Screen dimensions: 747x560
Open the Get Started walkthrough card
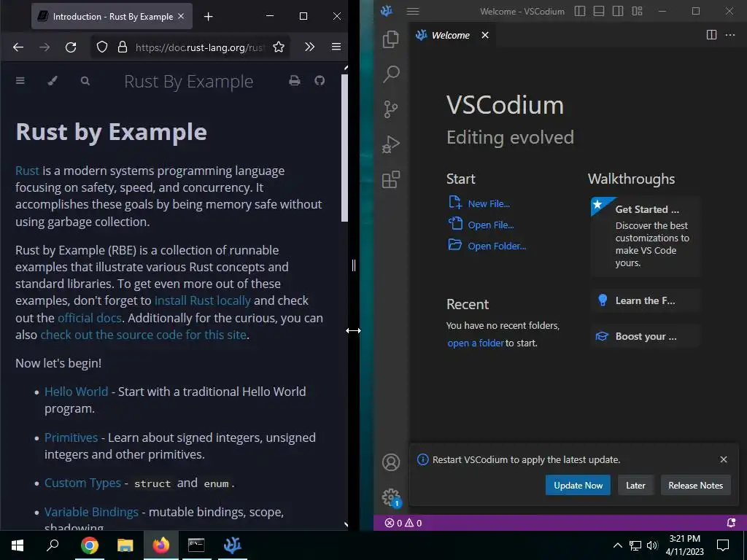(x=645, y=236)
